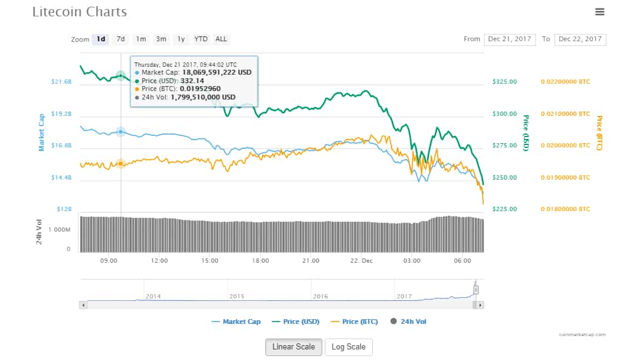The image size is (618, 364).
Task: Click the $300.00 price axis label
Action: coord(504,114)
